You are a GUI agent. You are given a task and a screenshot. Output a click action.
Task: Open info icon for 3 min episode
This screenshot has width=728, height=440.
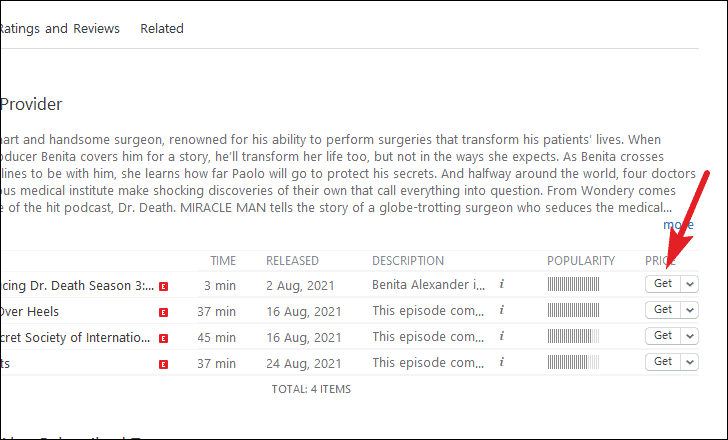click(x=501, y=284)
